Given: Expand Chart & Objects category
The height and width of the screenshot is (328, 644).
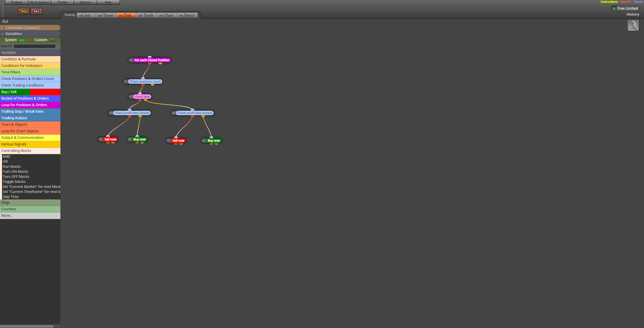Looking at the screenshot, I should click(x=30, y=125).
